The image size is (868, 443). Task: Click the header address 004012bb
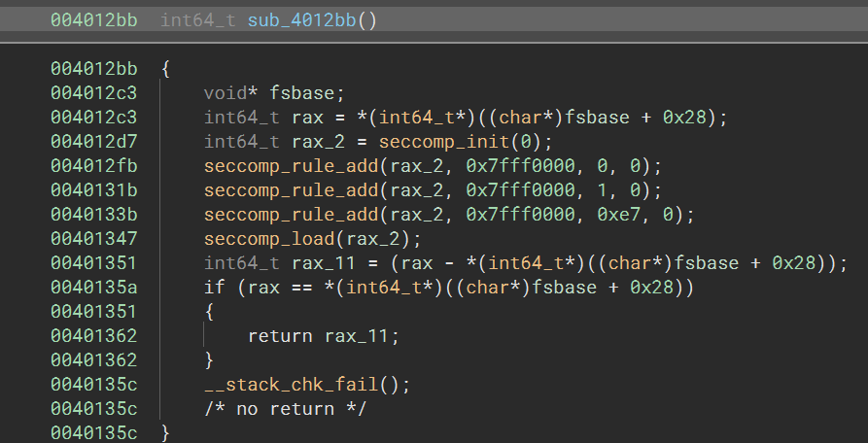(93, 20)
